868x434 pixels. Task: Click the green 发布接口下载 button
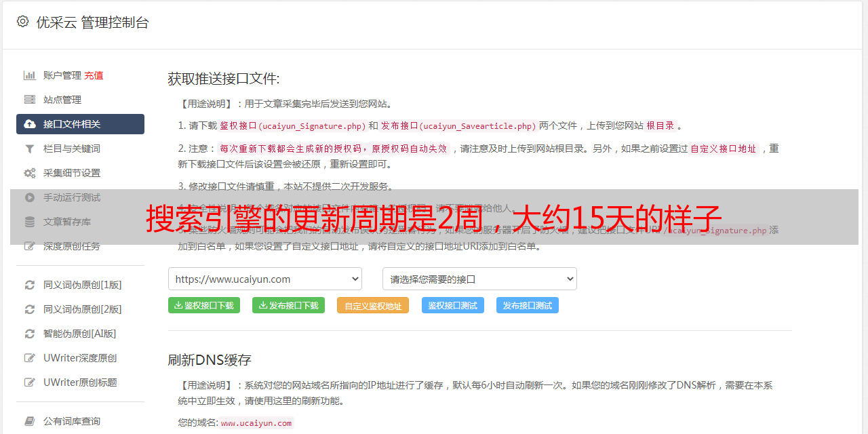[x=288, y=305]
